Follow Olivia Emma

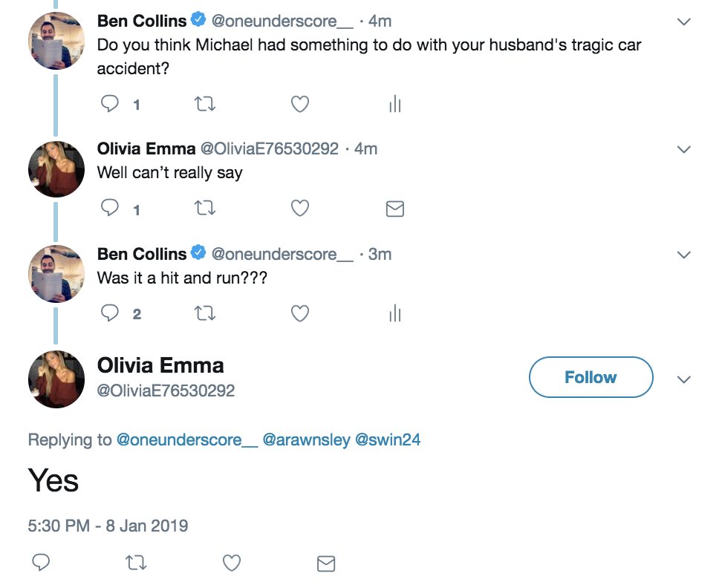591,377
